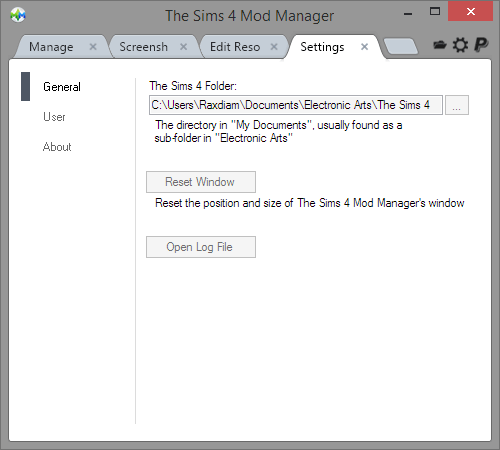500x450 pixels.
Task: Maximize the Mod Manager window
Action: coord(435,12)
